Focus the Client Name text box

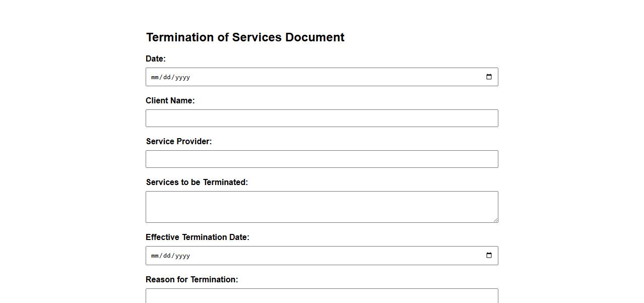(x=321, y=118)
